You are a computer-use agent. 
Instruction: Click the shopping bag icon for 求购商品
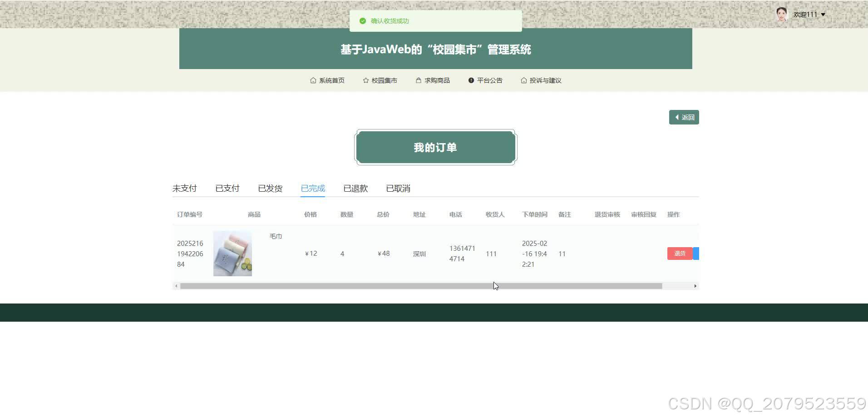[x=418, y=80]
